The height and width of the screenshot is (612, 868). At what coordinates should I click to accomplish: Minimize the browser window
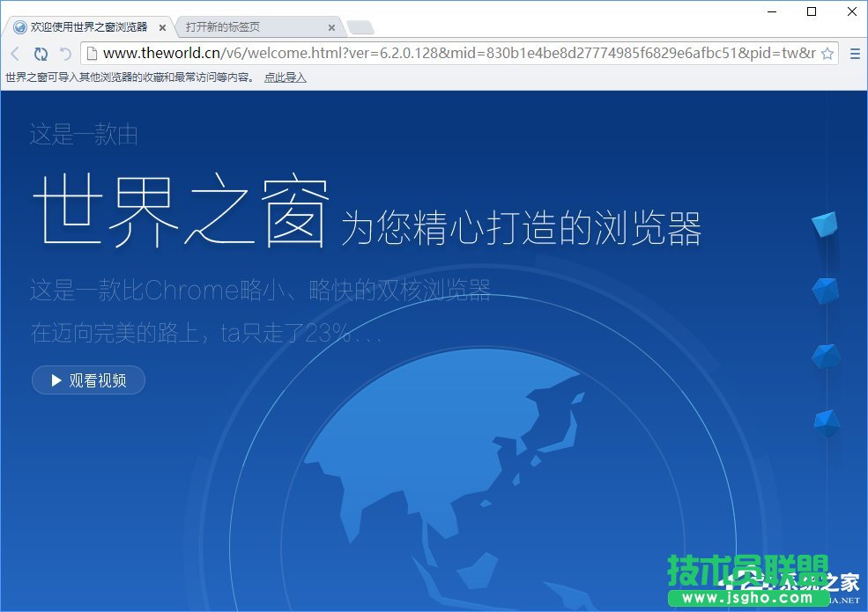coord(772,11)
